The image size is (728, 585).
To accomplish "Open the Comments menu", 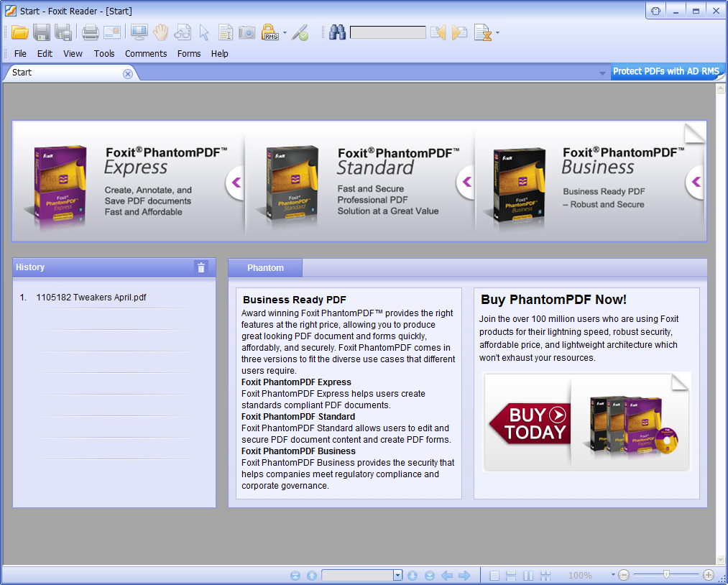I will click(146, 54).
